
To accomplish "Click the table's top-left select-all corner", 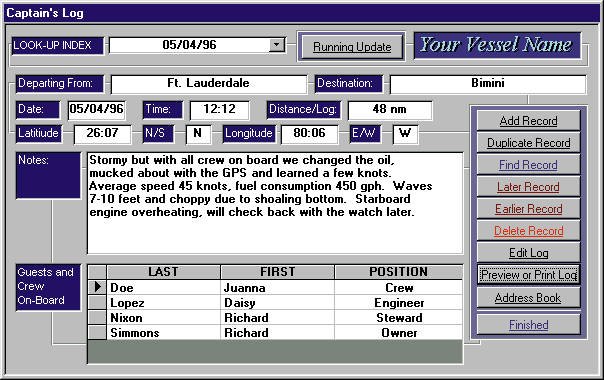I will pyautogui.click(x=97, y=272).
